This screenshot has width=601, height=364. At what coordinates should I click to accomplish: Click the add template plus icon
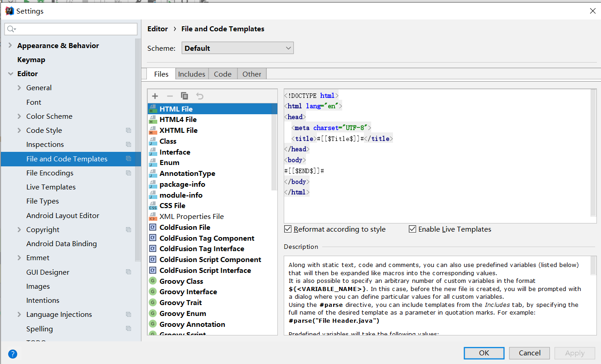pyautogui.click(x=155, y=96)
